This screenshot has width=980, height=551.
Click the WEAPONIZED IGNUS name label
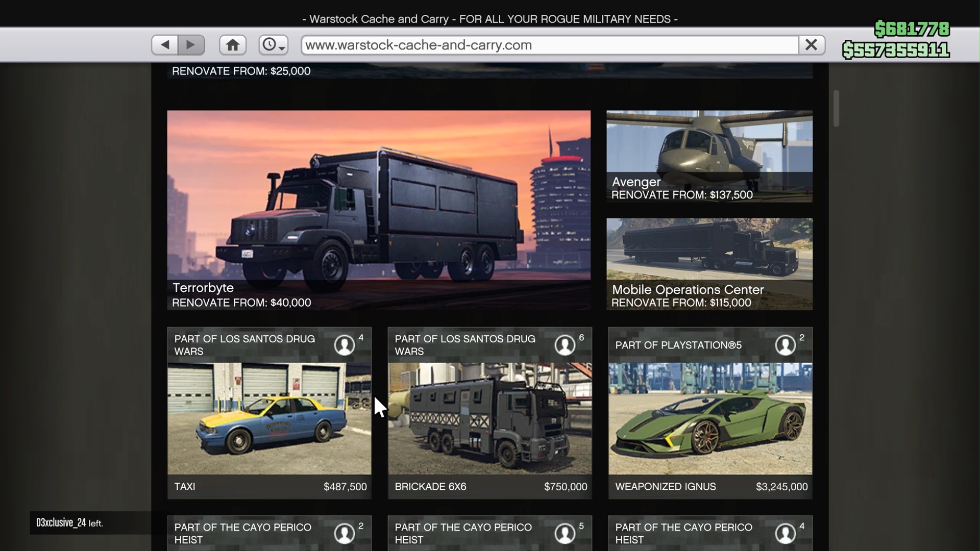pyautogui.click(x=666, y=487)
